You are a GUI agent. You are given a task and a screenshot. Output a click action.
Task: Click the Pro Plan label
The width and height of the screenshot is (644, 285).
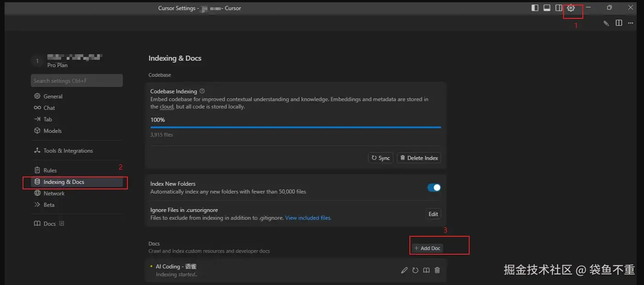(x=57, y=65)
